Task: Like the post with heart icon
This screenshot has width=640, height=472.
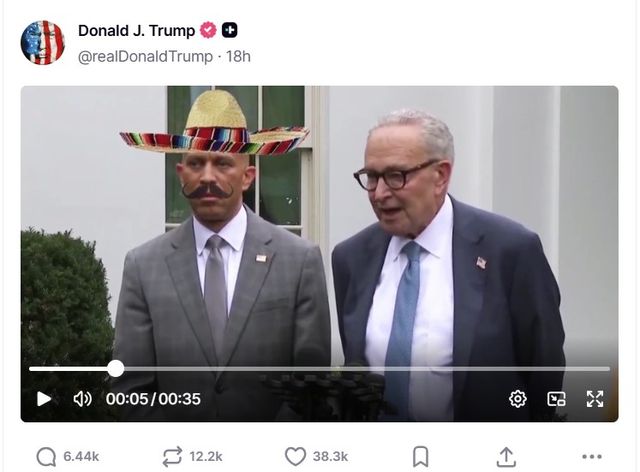Action: pos(295,456)
